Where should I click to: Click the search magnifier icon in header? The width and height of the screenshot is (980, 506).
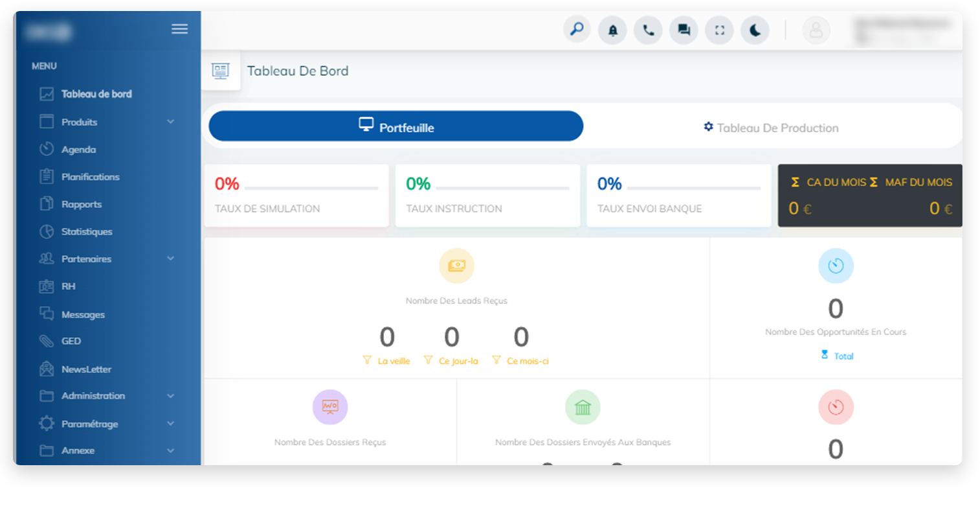577,30
